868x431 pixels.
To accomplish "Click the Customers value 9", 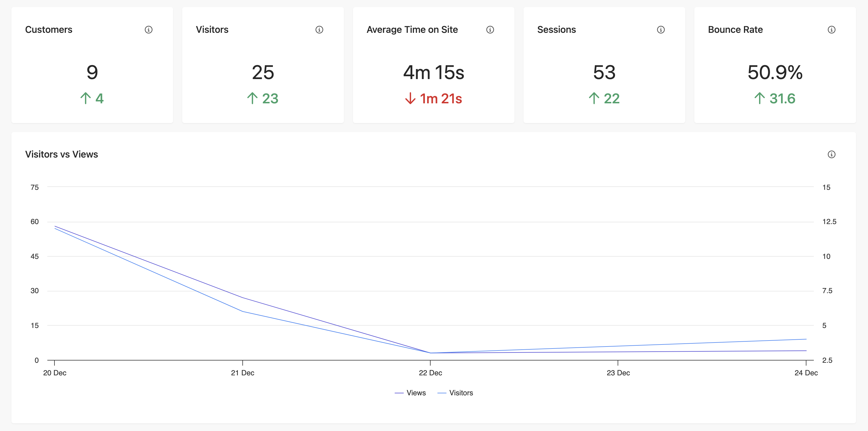I will click(92, 72).
